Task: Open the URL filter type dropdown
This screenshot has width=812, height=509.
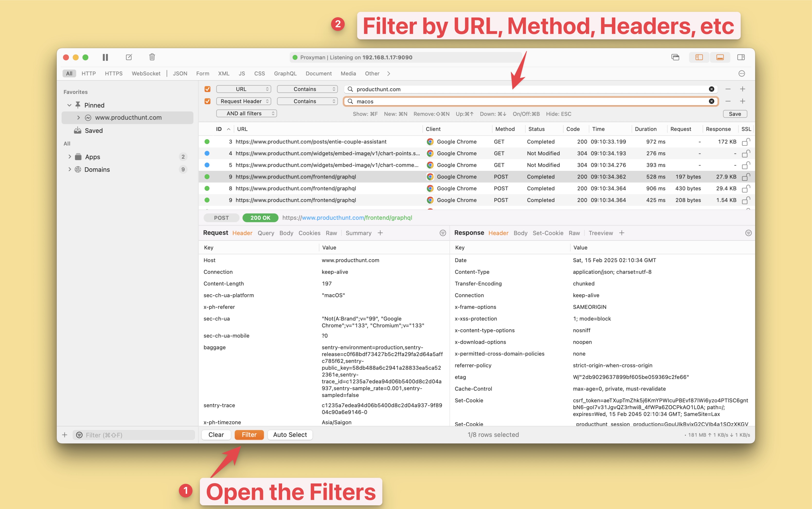Action: pyautogui.click(x=243, y=89)
